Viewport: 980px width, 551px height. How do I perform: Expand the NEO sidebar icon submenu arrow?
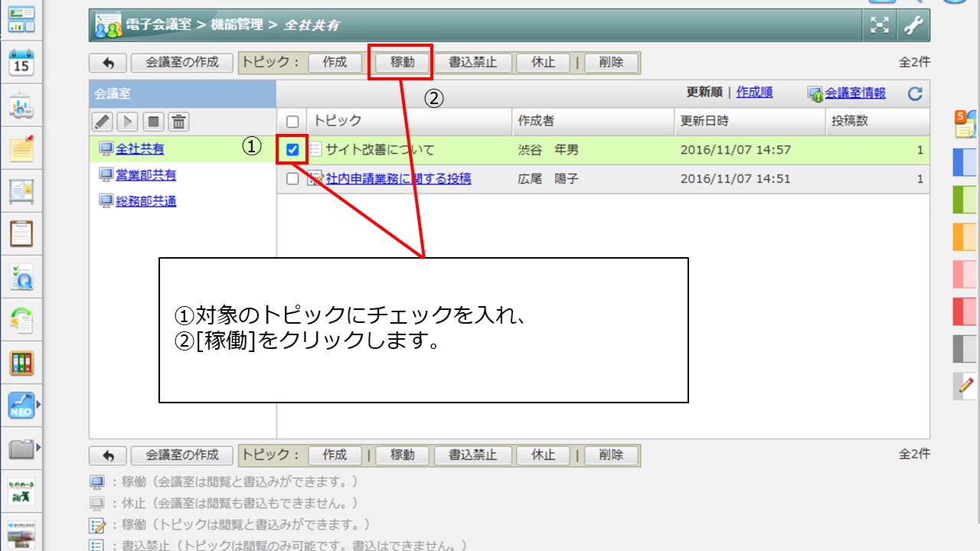tap(38, 403)
